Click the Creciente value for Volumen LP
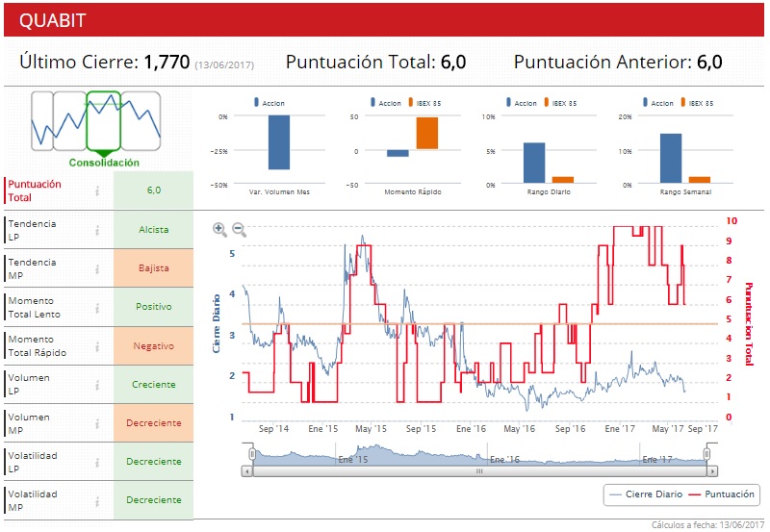 tap(154, 385)
